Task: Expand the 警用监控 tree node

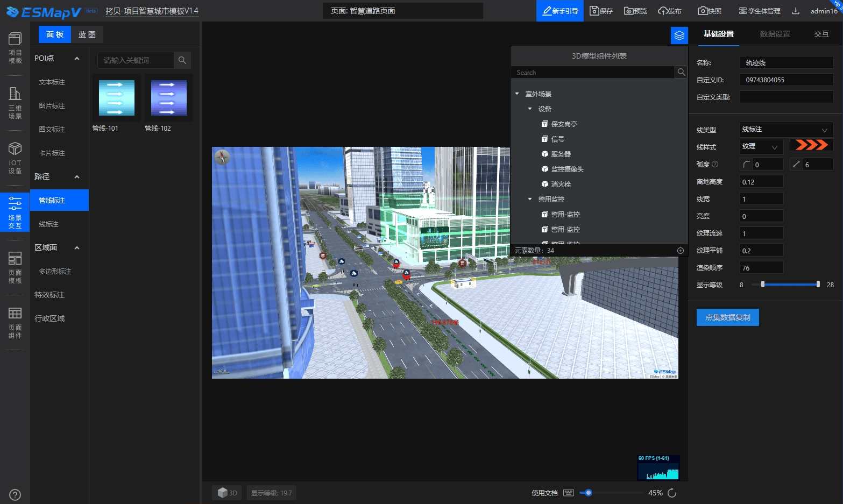Action: pos(529,198)
